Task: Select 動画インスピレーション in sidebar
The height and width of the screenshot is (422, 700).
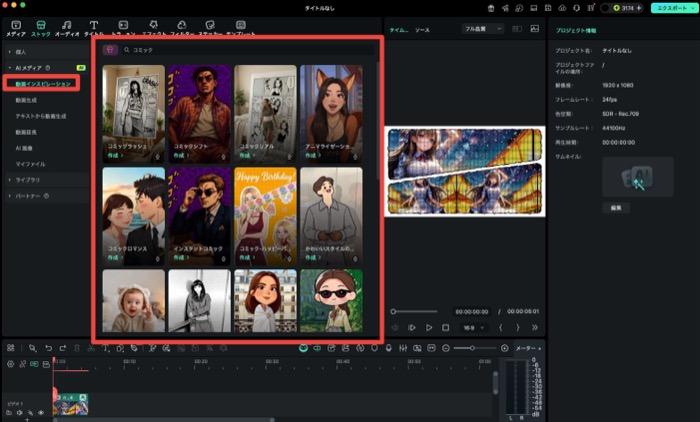Action: 43,84
